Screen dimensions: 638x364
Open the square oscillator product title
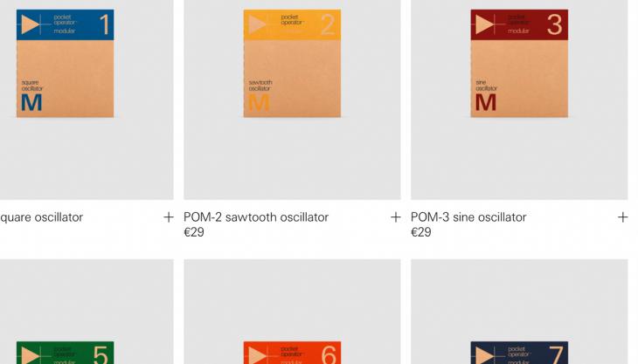[x=41, y=217]
